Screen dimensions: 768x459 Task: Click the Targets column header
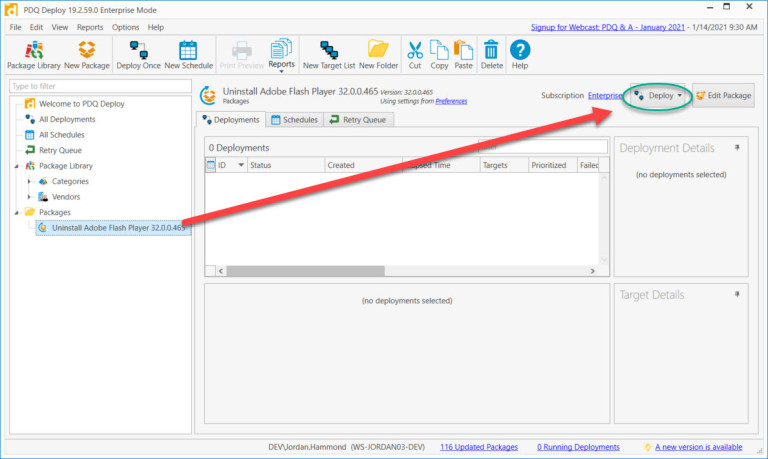504,166
